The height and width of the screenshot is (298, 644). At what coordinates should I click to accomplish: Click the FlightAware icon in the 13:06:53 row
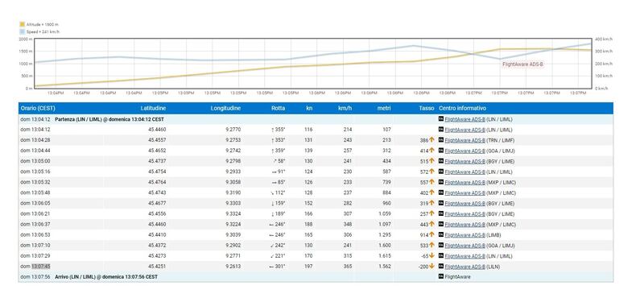pos(441,234)
